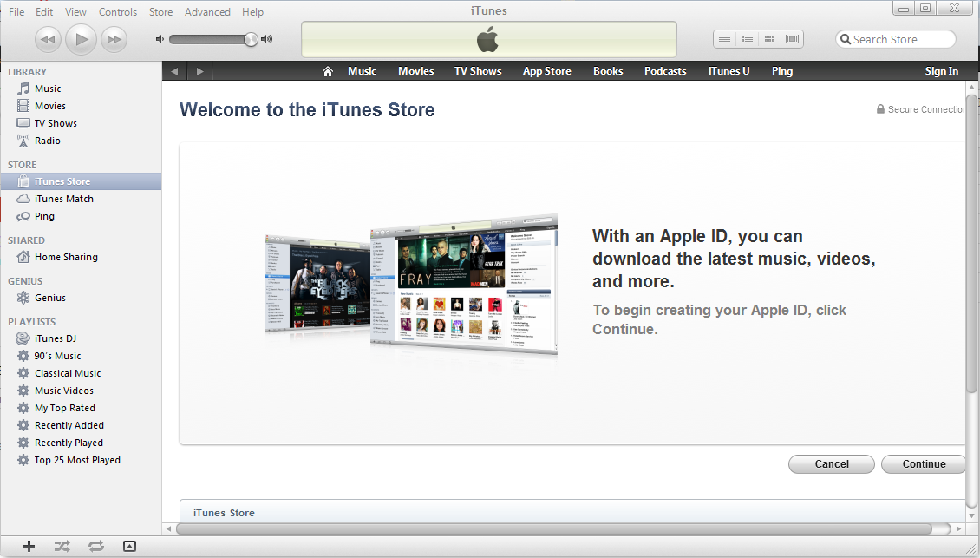Open the Music store tab
Image resolution: width=980 pixels, height=558 pixels.
pos(362,71)
